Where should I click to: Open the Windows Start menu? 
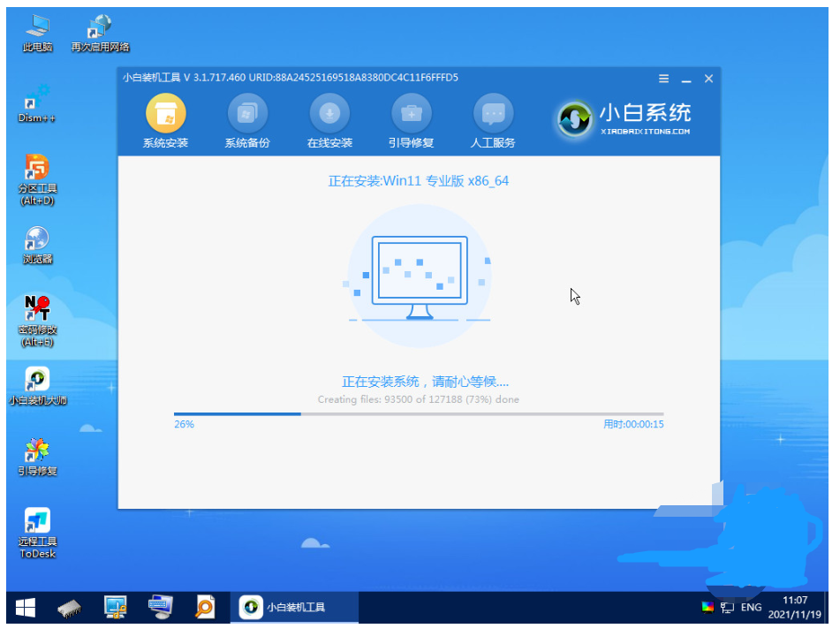click(x=24, y=607)
